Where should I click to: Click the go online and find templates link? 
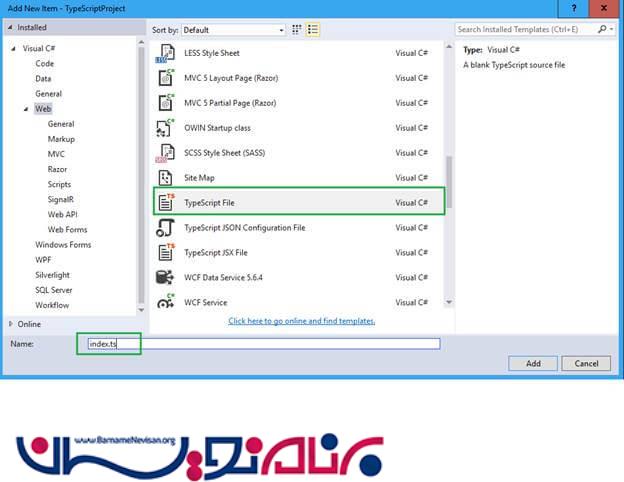tap(301, 321)
